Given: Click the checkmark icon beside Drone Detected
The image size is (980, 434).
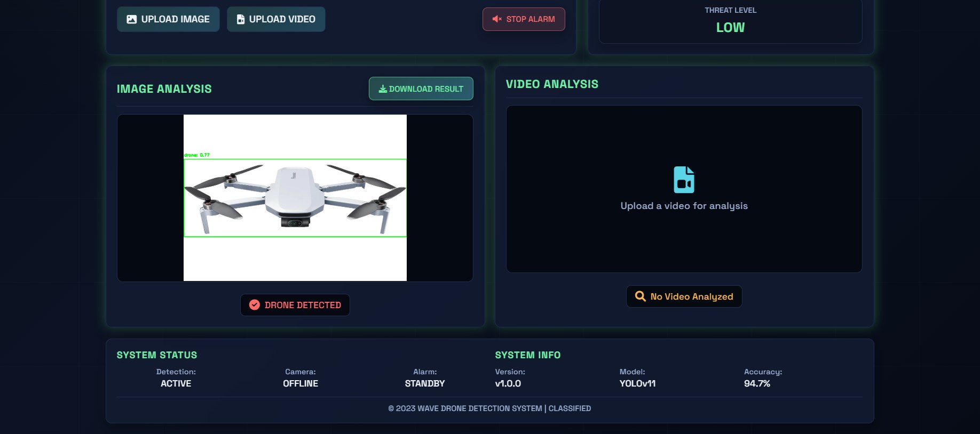Looking at the screenshot, I should [x=255, y=305].
